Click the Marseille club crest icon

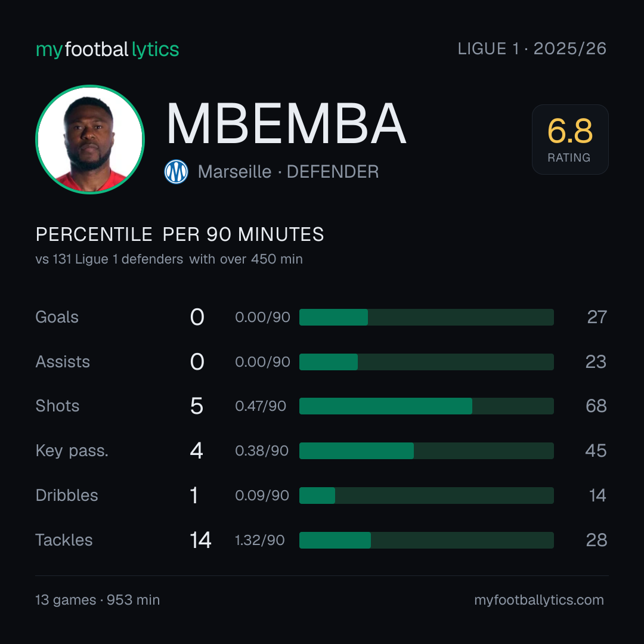coord(176,172)
